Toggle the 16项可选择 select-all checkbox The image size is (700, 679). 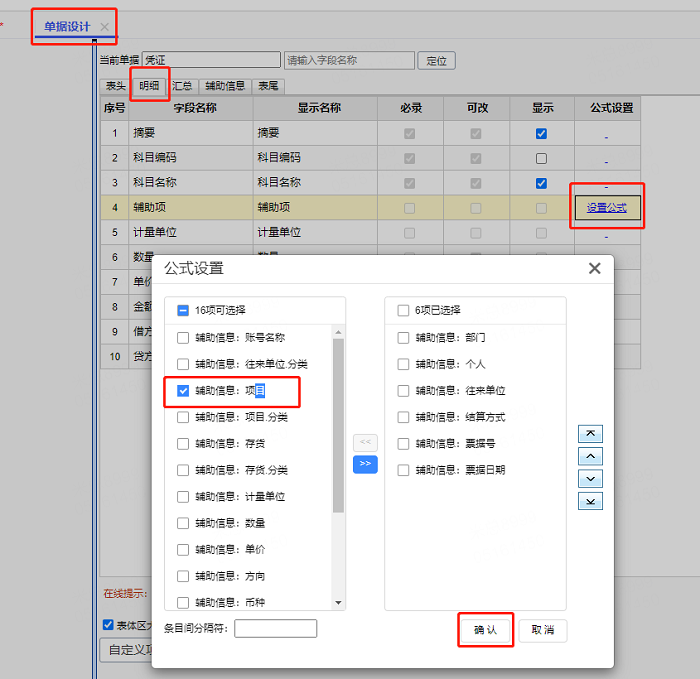(x=183, y=310)
